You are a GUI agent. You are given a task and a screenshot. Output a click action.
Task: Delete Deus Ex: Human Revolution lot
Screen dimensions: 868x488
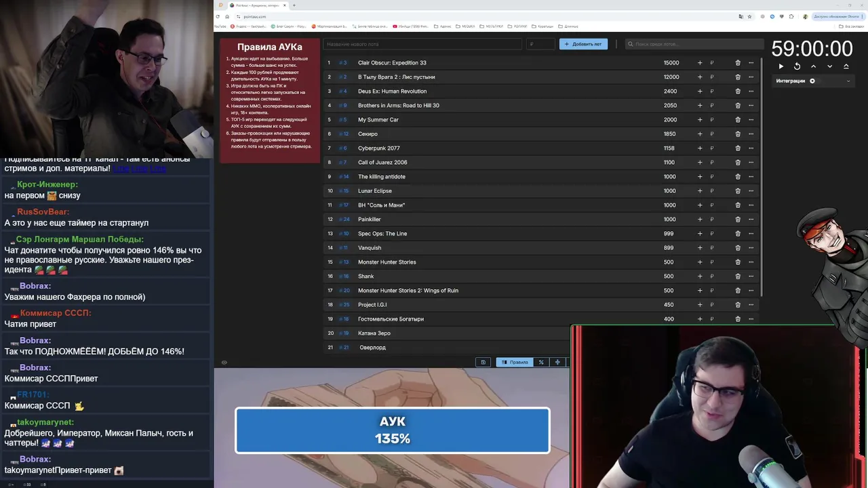click(x=738, y=91)
